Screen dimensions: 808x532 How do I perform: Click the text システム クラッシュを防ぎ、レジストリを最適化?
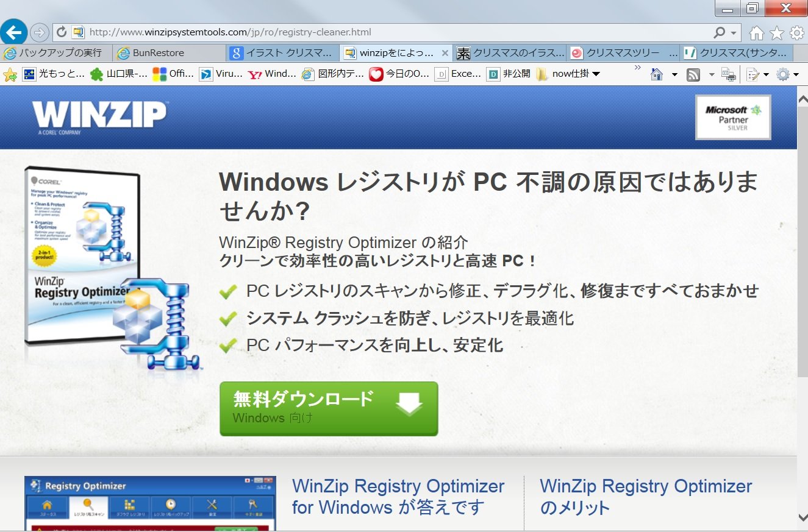tap(410, 317)
